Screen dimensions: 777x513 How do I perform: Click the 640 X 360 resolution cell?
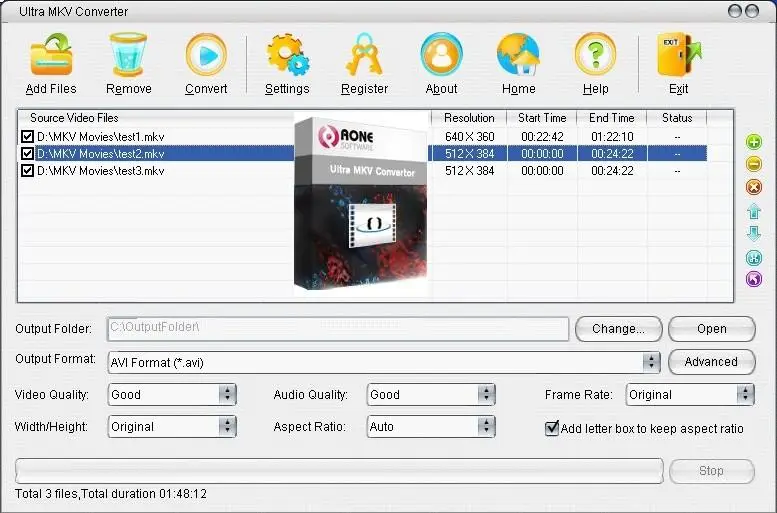pyautogui.click(x=469, y=137)
